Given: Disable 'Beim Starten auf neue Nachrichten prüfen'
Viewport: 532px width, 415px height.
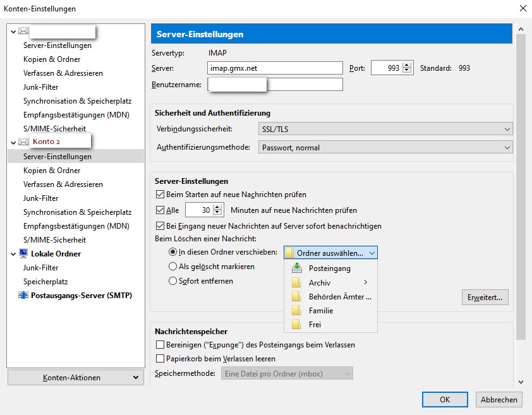Looking at the screenshot, I should (160, 195).
